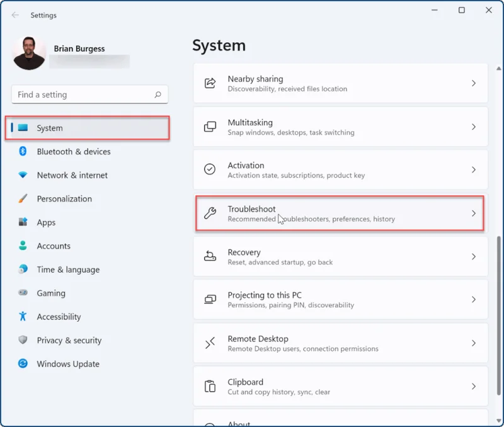Open the Recovery title
504x427 pixels.
pyautogui.click(x=244, y=253)
